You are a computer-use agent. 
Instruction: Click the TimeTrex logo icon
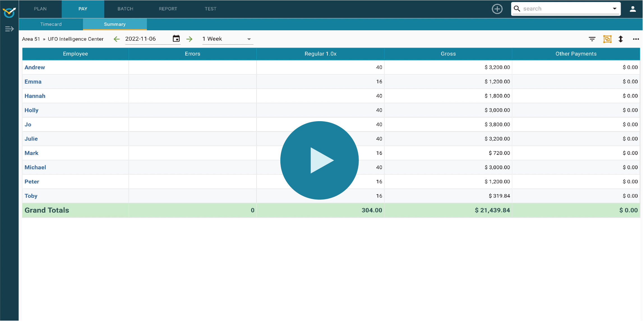(x=9, y=12)
